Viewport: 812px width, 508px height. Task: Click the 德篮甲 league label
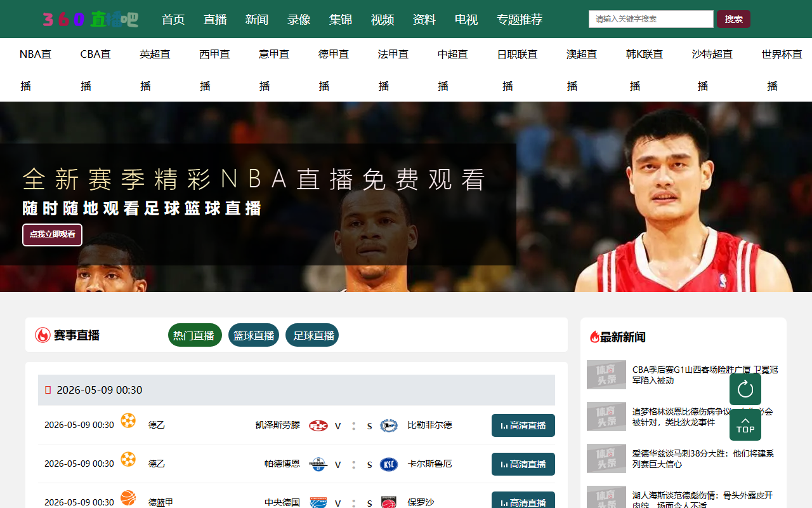click(161, 502)
